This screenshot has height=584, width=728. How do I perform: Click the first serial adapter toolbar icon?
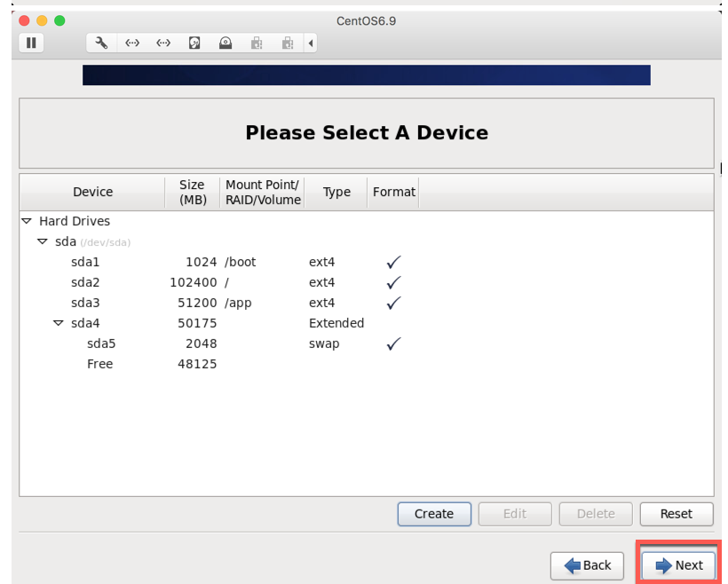click(132, 43)
